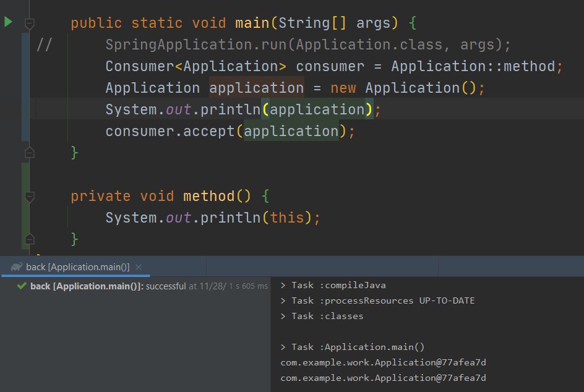Click 'this' keyword in method body
The image size is (584, 392).
coord(287,218)
